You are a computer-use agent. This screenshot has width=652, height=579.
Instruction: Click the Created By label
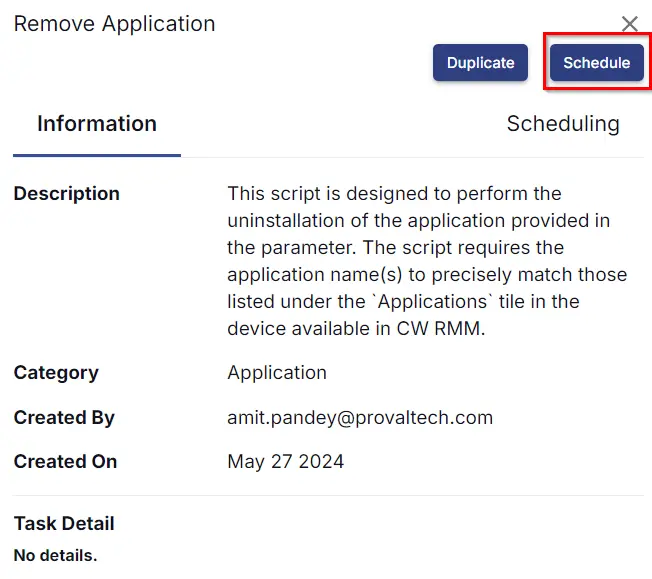click(64, 418)
